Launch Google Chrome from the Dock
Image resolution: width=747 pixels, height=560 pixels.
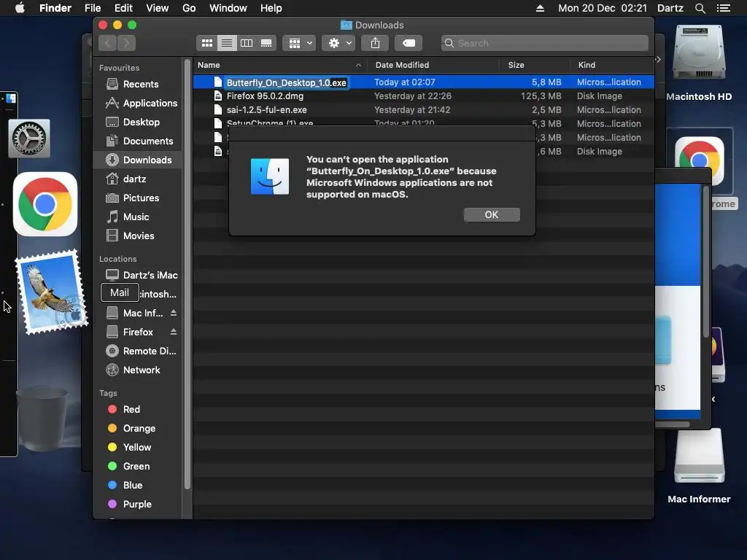(45, 204)
